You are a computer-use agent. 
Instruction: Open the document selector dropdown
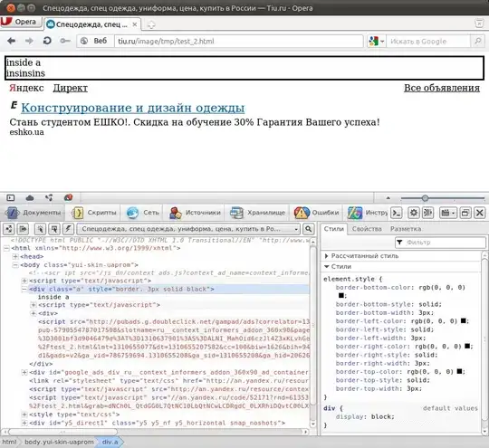[x=188, y=229]
